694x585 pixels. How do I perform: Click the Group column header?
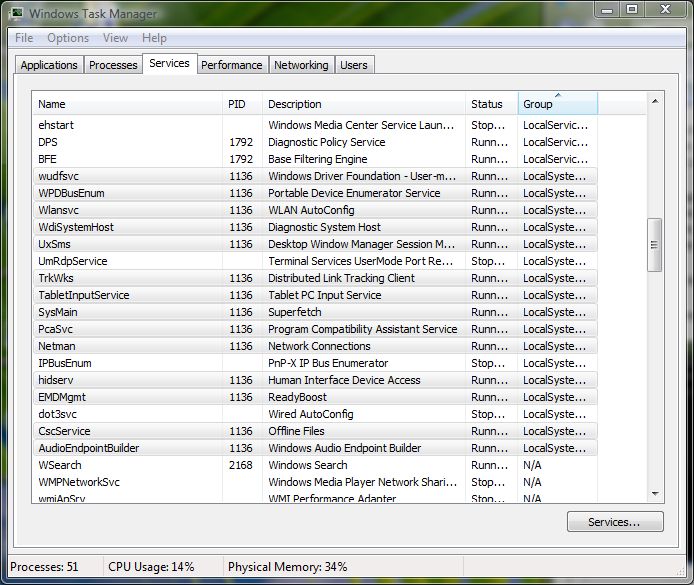coord(558,104)
